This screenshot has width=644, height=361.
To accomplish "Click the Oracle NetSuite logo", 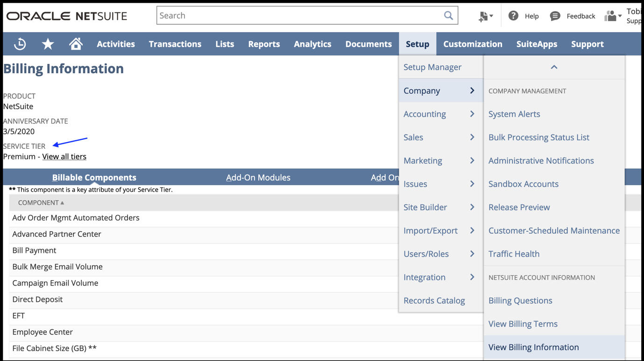I will pos(67,16).
